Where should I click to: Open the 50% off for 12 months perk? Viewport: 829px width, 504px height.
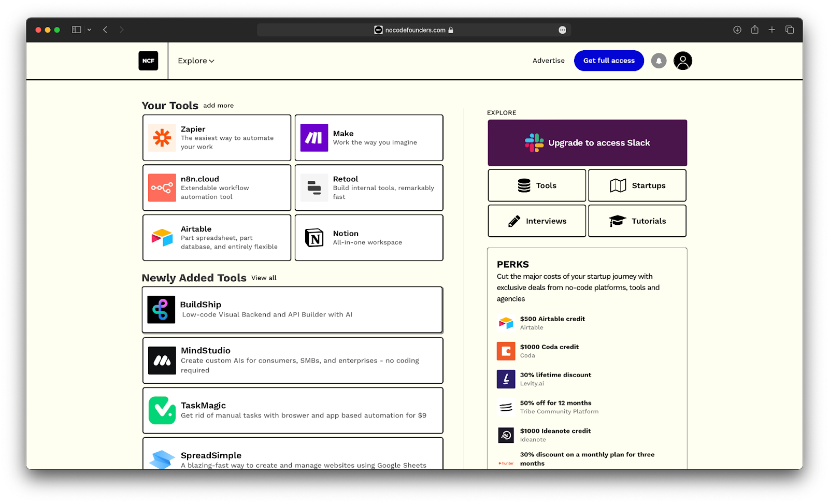click(555, 403)
